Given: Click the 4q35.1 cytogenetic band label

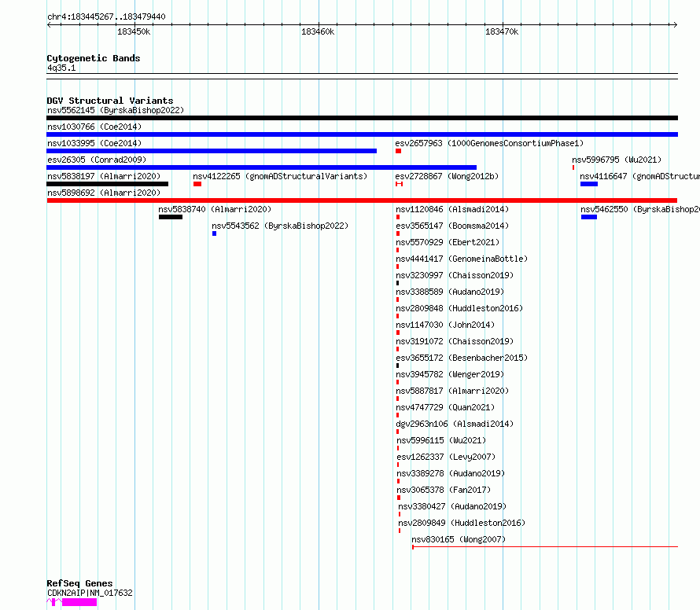Looking at the screenshot, I should 61,68.
